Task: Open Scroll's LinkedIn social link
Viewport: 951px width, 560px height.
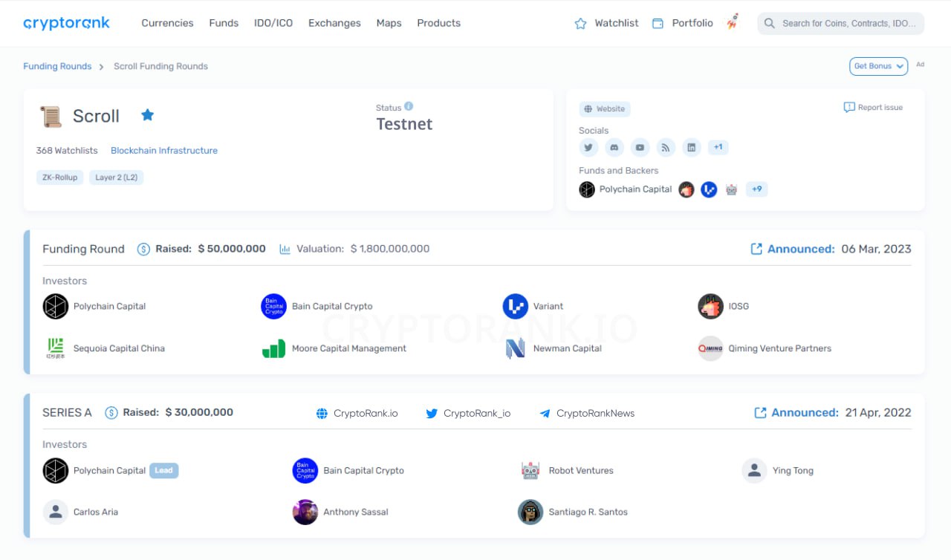Action: pos(692,147)
